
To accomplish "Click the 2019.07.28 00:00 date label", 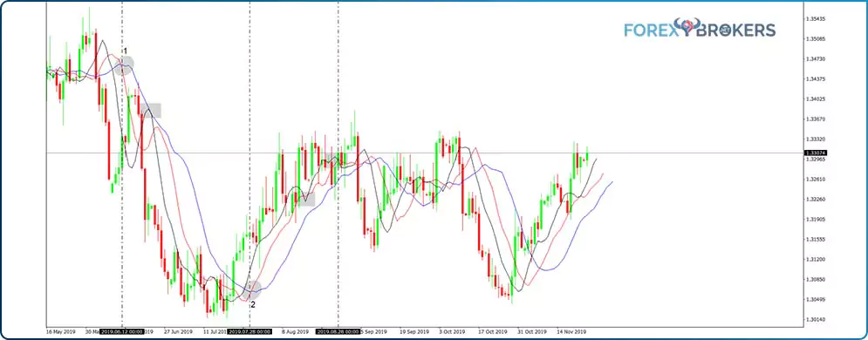I will tap(250, 332).
